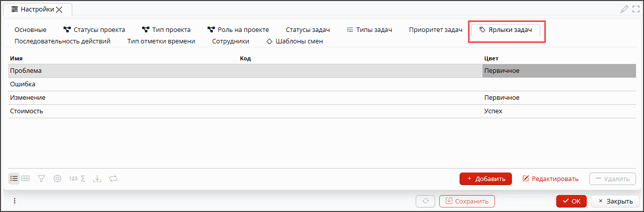This screenshot has height=212, width=644.
Task: Click the export download icon
Action: [x=98, y=178]
